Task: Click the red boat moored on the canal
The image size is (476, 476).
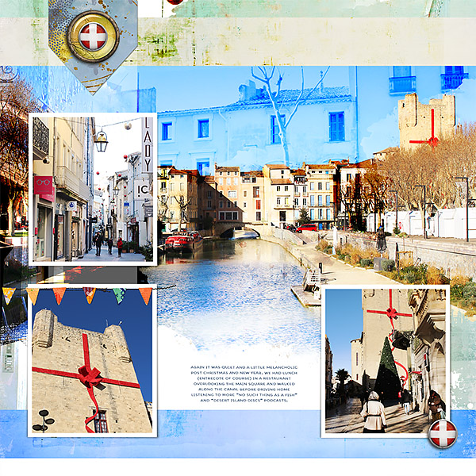Action: pyautogui.click(x=184, y=242)
